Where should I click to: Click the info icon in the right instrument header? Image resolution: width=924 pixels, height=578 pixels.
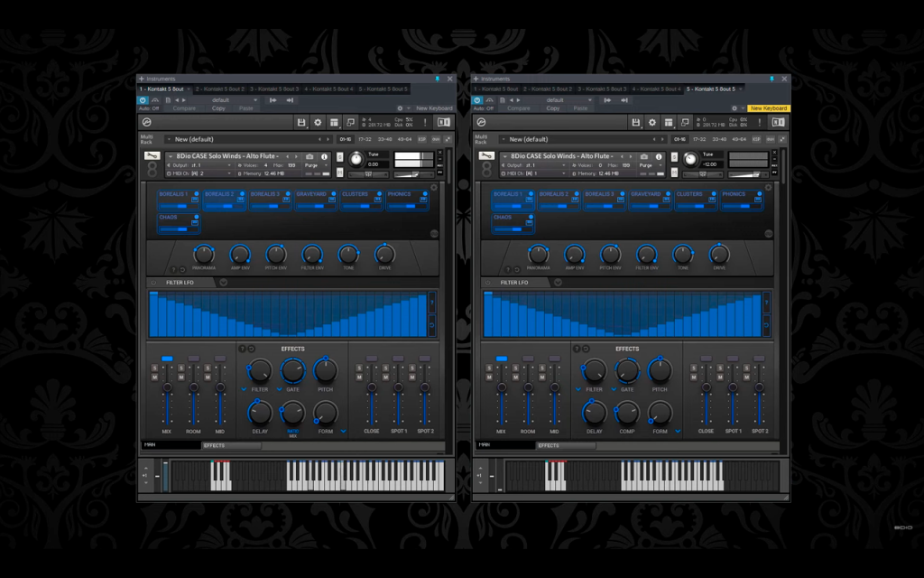click(658, 156)
